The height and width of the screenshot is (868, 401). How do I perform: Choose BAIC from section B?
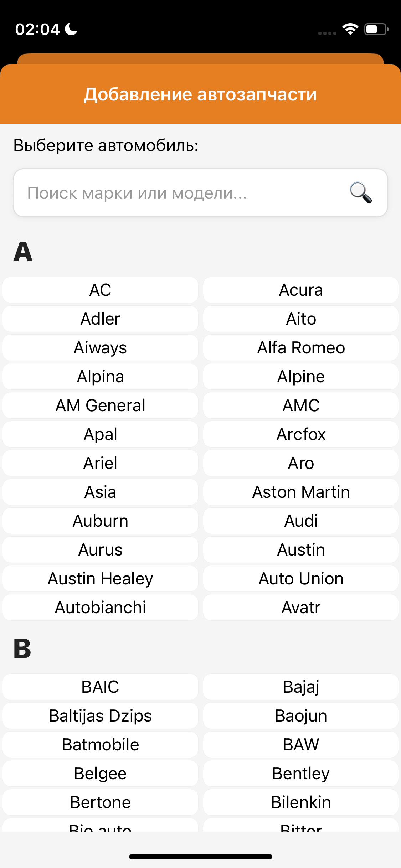coord(100,687)
